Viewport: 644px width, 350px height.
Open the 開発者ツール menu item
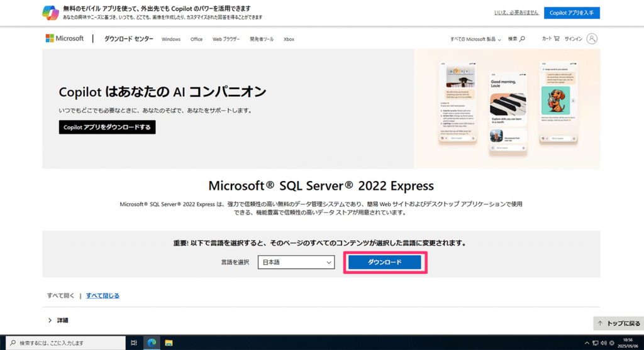pos(262,40)
